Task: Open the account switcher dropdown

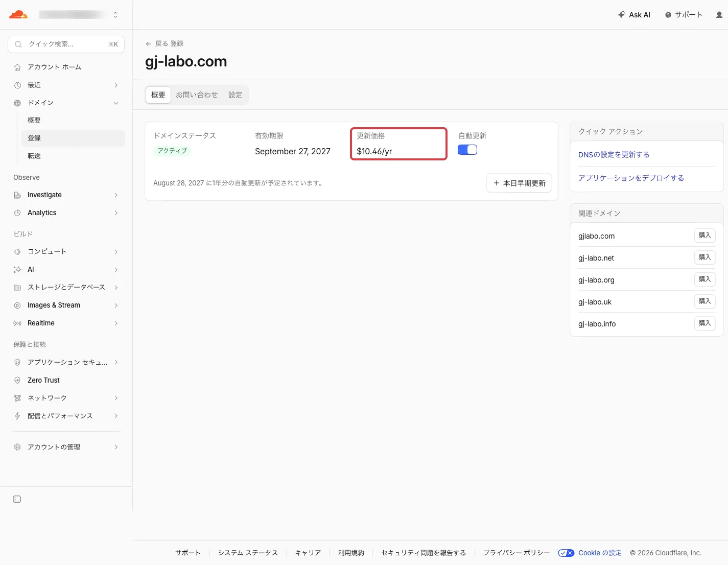Action: click(115, 15)
